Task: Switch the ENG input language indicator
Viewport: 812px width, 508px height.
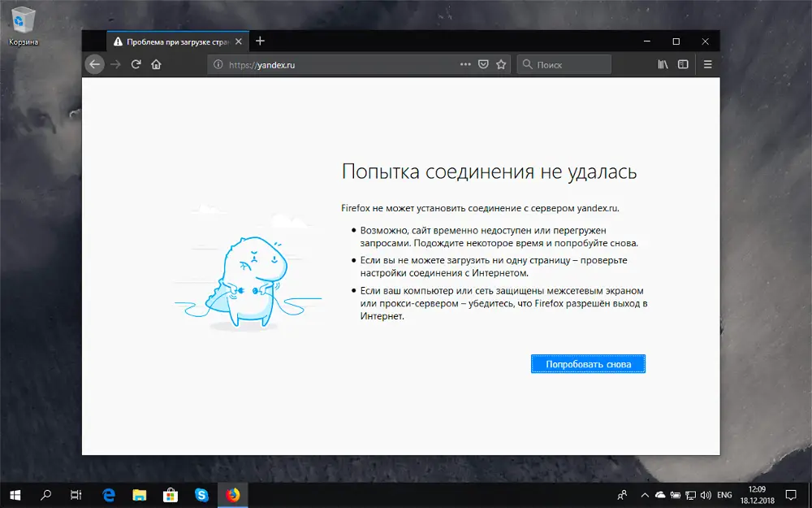Action: pos(725,494)
